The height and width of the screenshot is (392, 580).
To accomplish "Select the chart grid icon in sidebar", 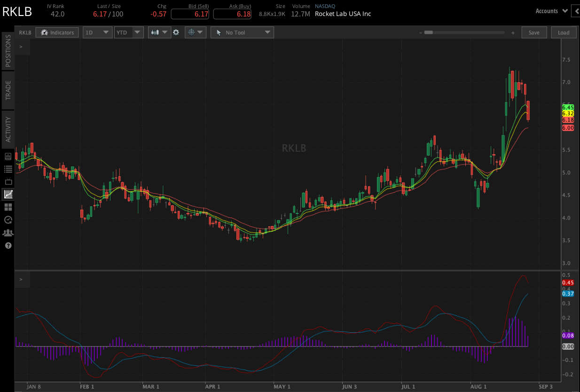I will click(x=8, y=194).
